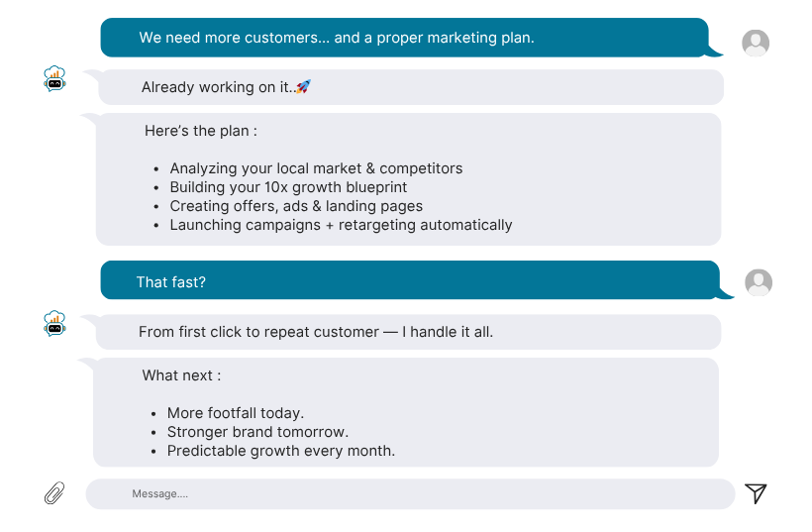Click the paperclip attachment icon
Image resolution: width=812 pixels, height=532 pixels.
pos(54,492)
